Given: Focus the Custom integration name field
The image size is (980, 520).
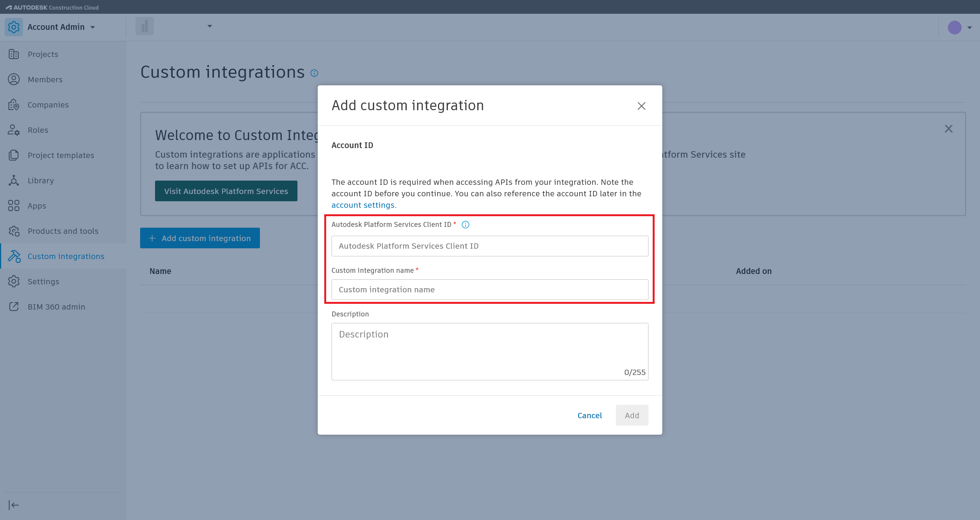Looking at the screenshot, I should pos(490,290).
